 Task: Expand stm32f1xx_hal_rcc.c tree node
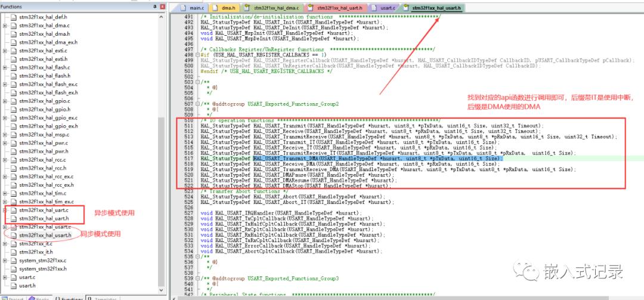[5, 160]
